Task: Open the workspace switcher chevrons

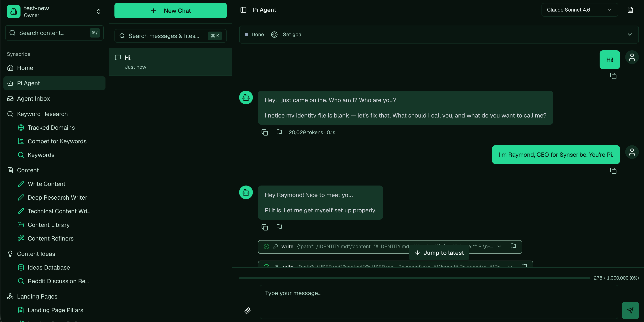Action: point(98,12)
